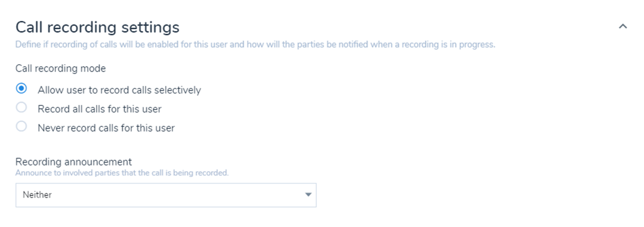644x227 pixels.
Task: Enable the 'Never record calls for this user' radio button
Action: (x=21, y=127)
